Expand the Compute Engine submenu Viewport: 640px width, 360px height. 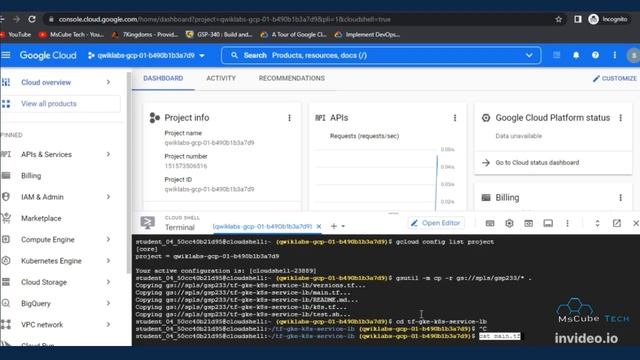pos(108,239)
